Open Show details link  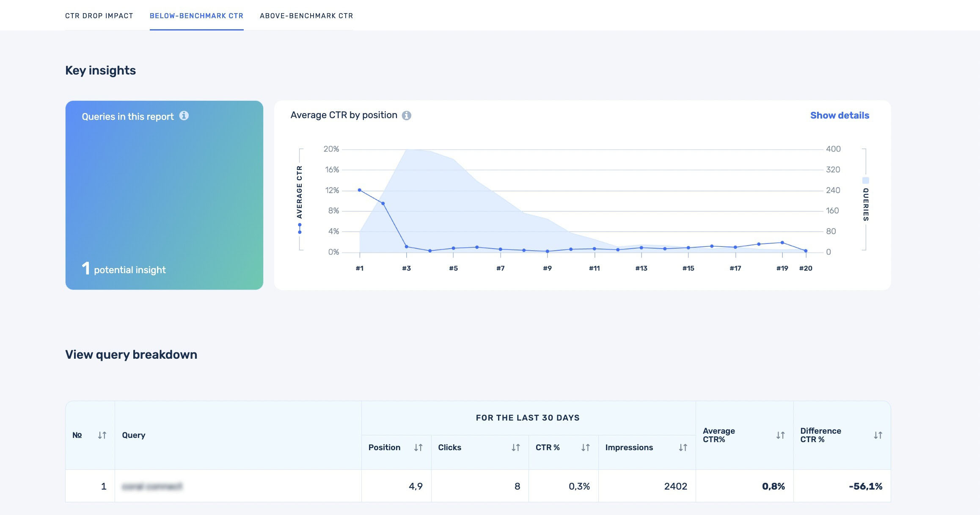point(840,115)
